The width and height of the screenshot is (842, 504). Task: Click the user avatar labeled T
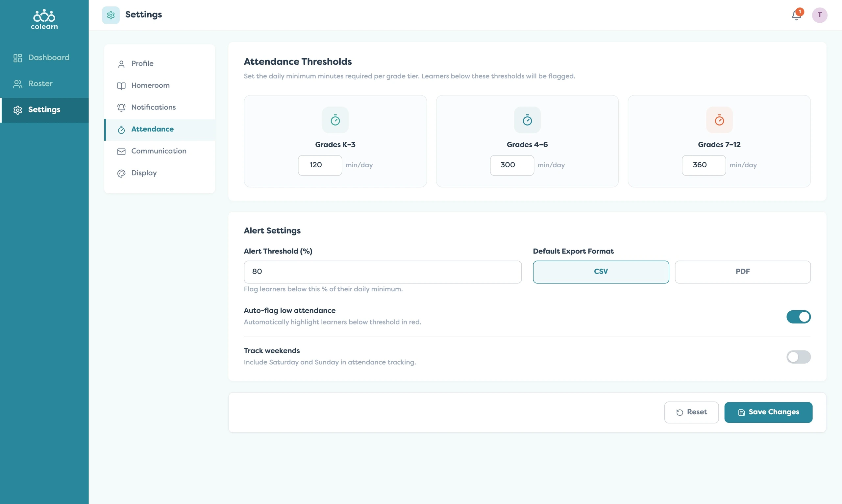pyautogui.click(x=820, y=15)
